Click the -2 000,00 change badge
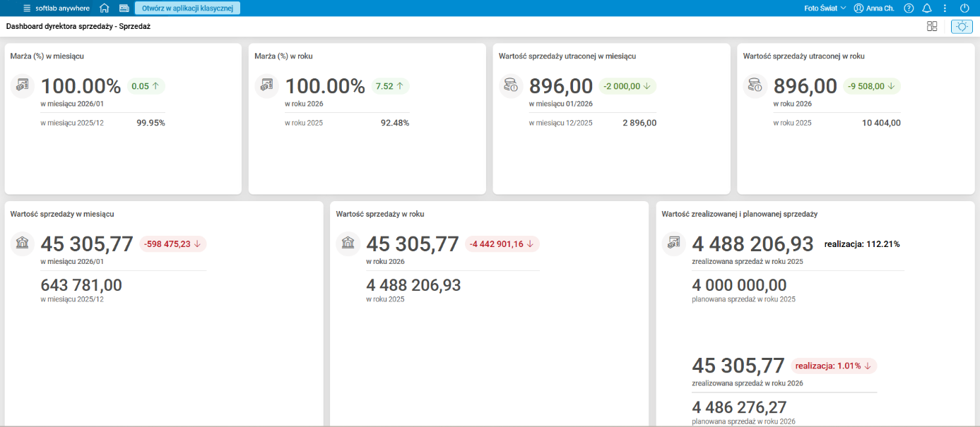This screenshot has height=427, width=980. pyautogui.click(x=627, y=86)
